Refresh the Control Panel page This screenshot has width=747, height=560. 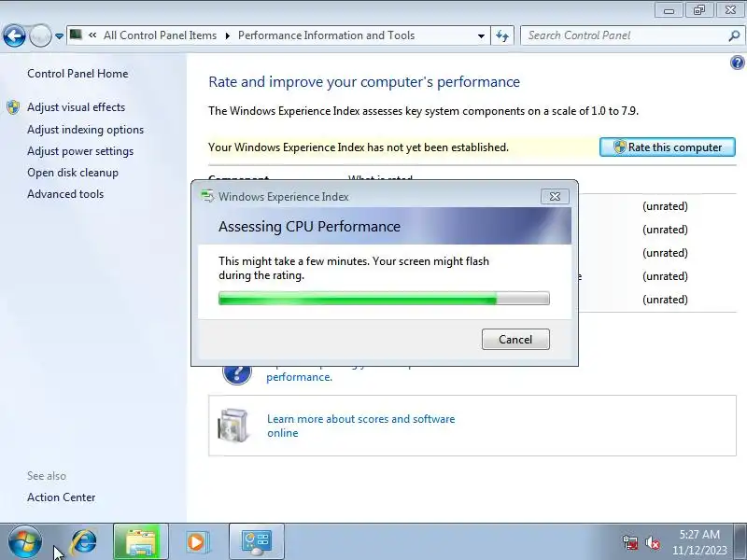[x=502, y=35]
